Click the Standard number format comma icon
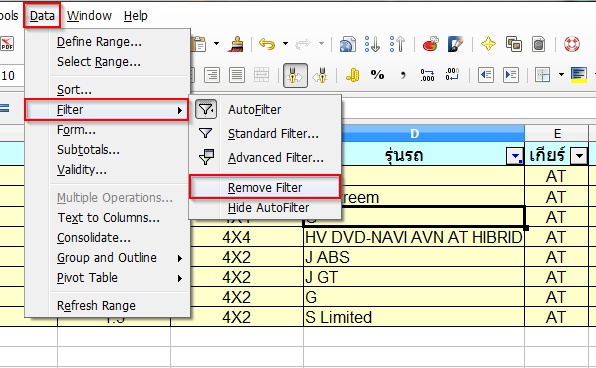The width and height of the screenshot is (596, 368). [403, 75]
